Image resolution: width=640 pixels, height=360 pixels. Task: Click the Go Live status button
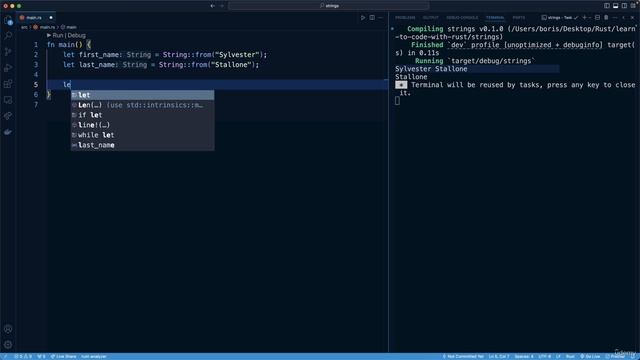click(x=590, y=356)
